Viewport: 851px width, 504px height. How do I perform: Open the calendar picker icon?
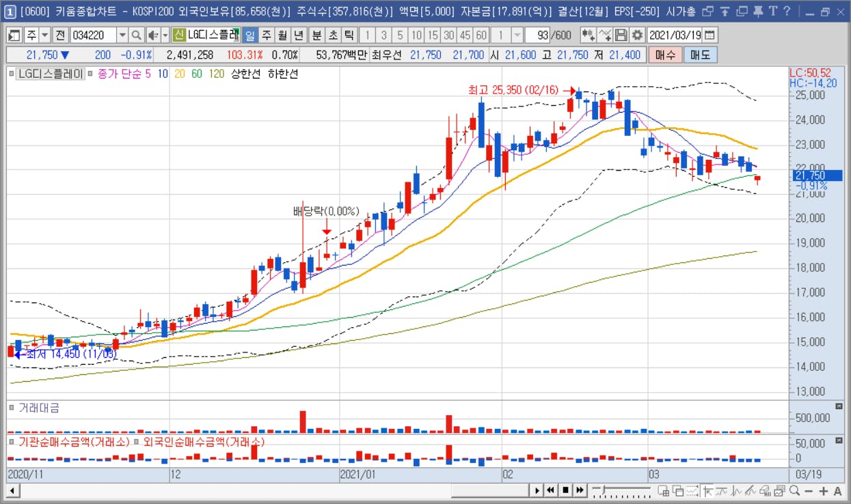[710, 35]
